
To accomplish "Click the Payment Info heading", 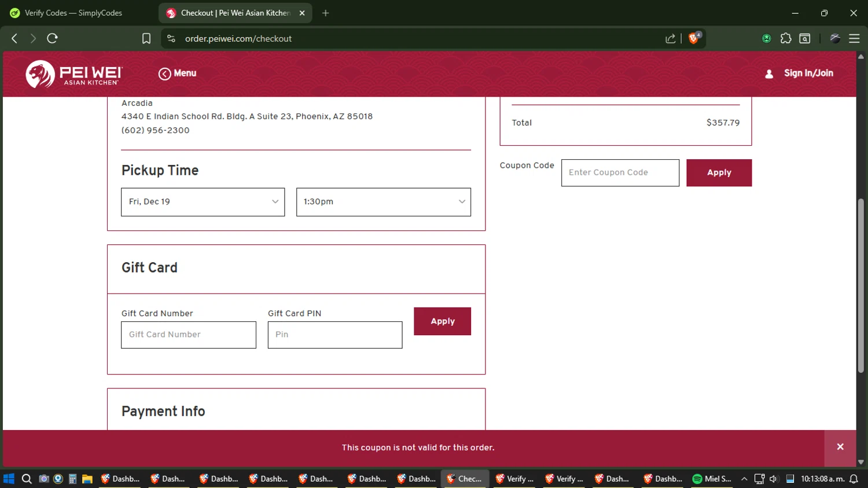I will tap(163, 411).
